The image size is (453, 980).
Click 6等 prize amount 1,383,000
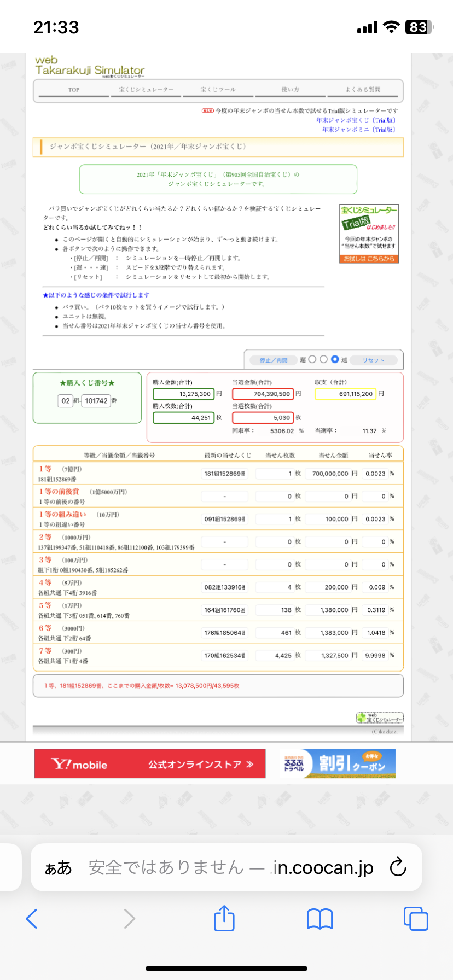[328, 633]
